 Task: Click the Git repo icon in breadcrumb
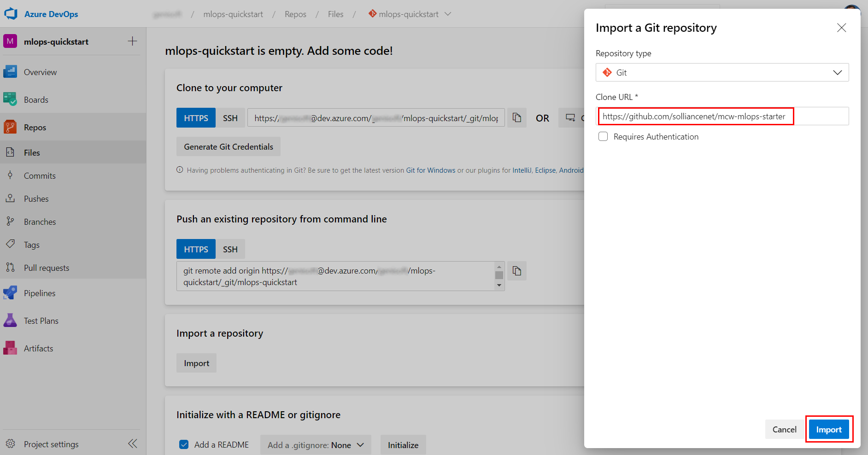pos(372,14)
